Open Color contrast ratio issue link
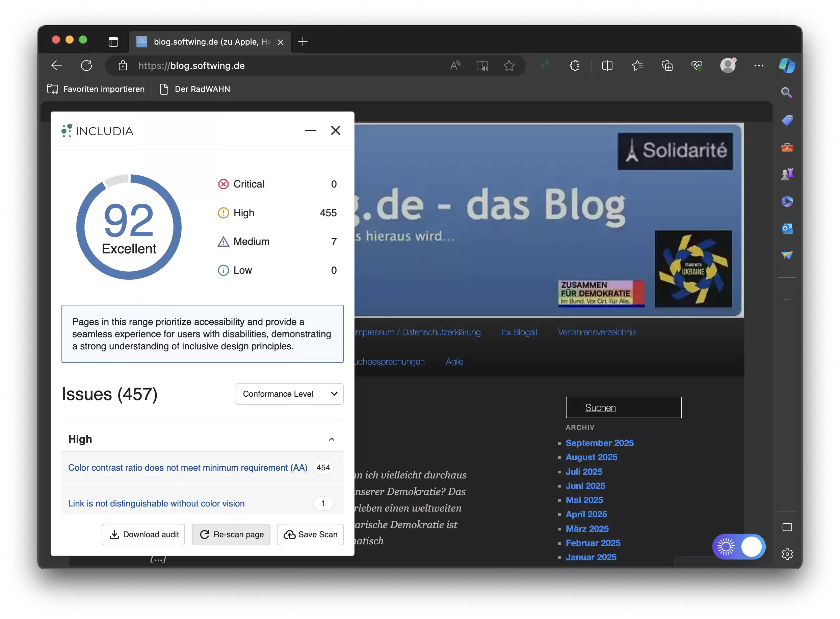Image resolution: width=840 pixels, height=619 pixels. tap(187, 468)
